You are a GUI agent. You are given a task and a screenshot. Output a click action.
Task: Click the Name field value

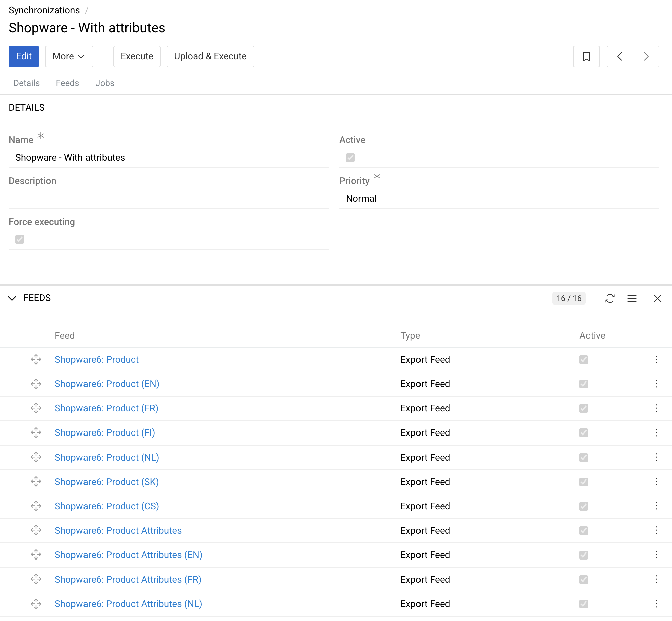(70, 158)
